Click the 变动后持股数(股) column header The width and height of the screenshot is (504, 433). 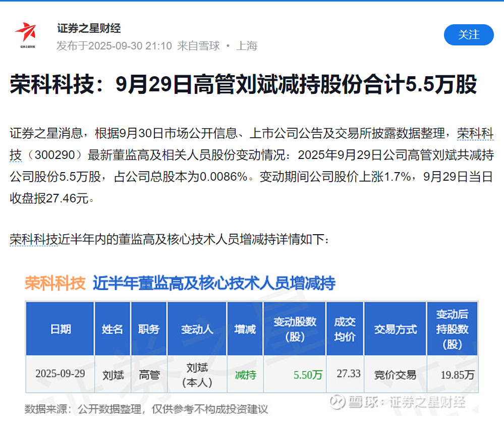pos(452,329)
